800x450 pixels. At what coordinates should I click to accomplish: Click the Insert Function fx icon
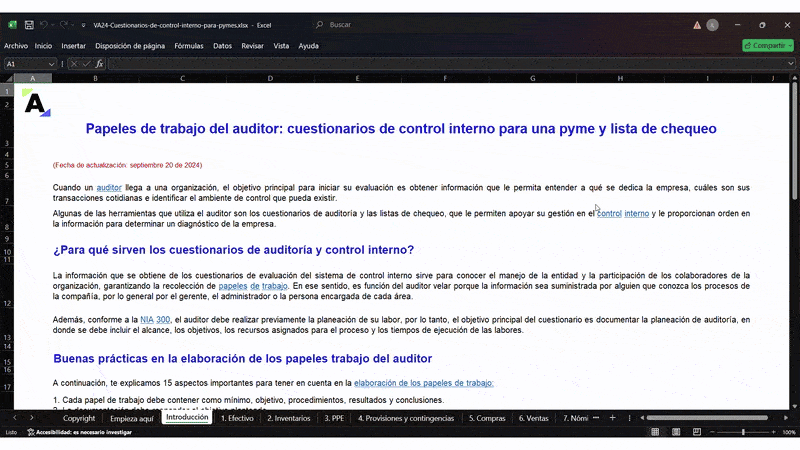tap(99, 64)
